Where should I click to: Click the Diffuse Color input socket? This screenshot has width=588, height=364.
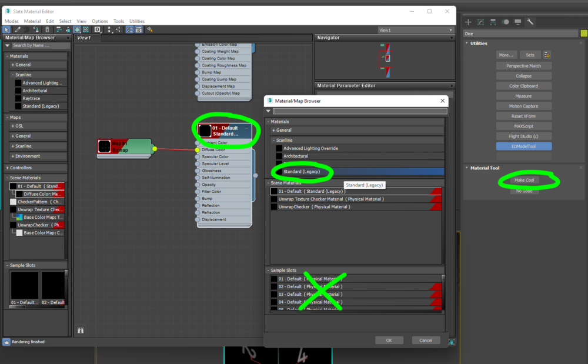pos(197,149)
